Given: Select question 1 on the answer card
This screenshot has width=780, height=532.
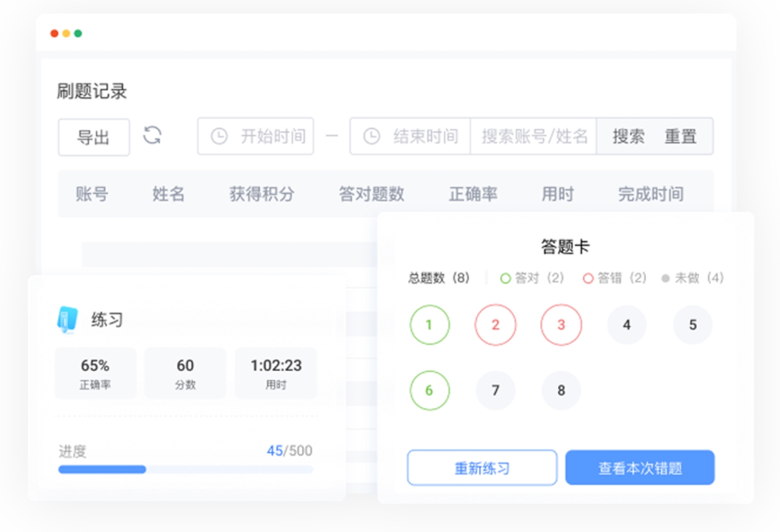Looking at the screenshot, I should pyautogui.click(x=429, y=325).
